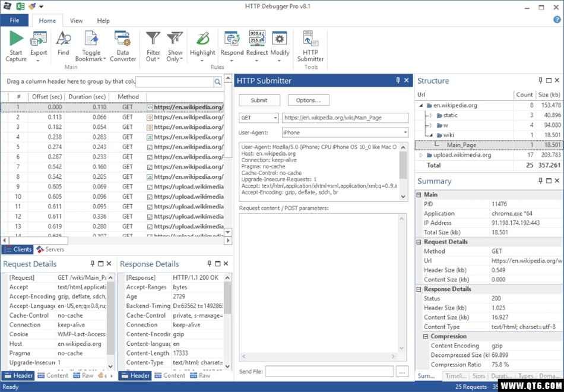564x392 pixels.
Task: Open quick access toolbar dropdown arrow
Action: 42,7
